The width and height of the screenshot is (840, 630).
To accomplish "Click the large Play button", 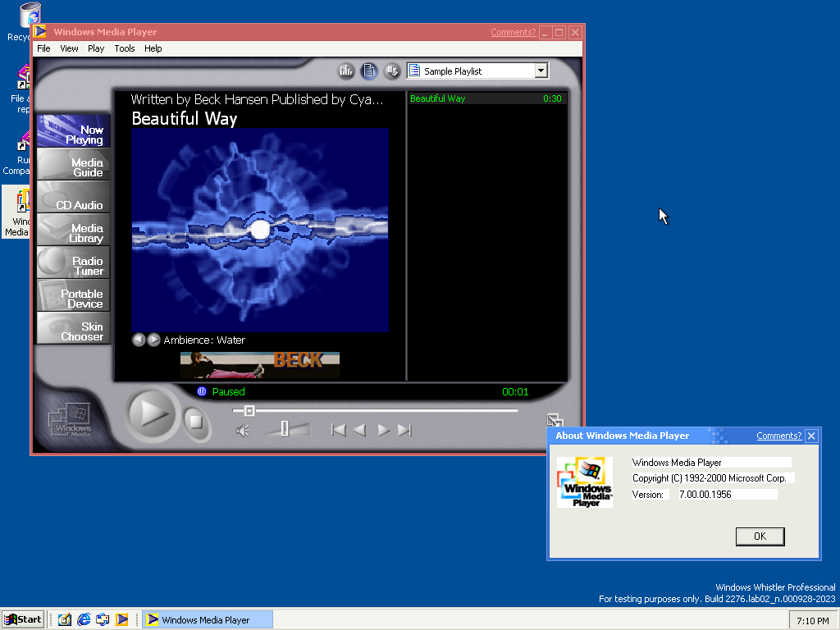I will click(153, 413).
